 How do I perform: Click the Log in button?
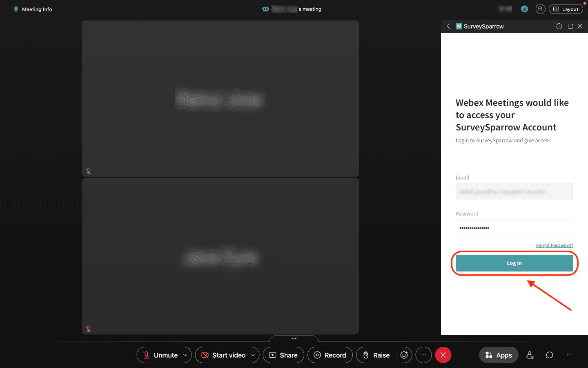coord(514,263)
